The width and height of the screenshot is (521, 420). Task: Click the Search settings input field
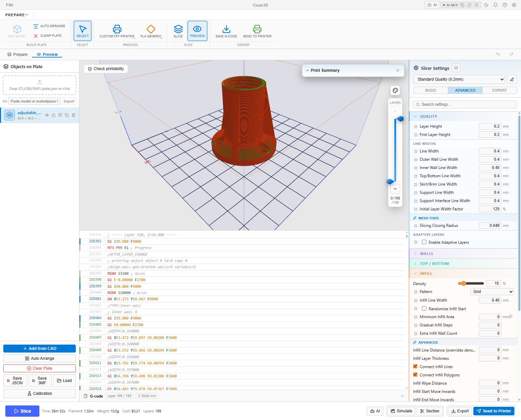pyautogui.click(x=465, y=105)
